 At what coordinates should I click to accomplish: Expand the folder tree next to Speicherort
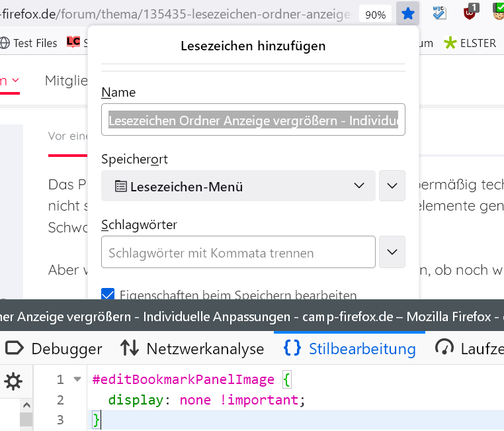[392, 186]
